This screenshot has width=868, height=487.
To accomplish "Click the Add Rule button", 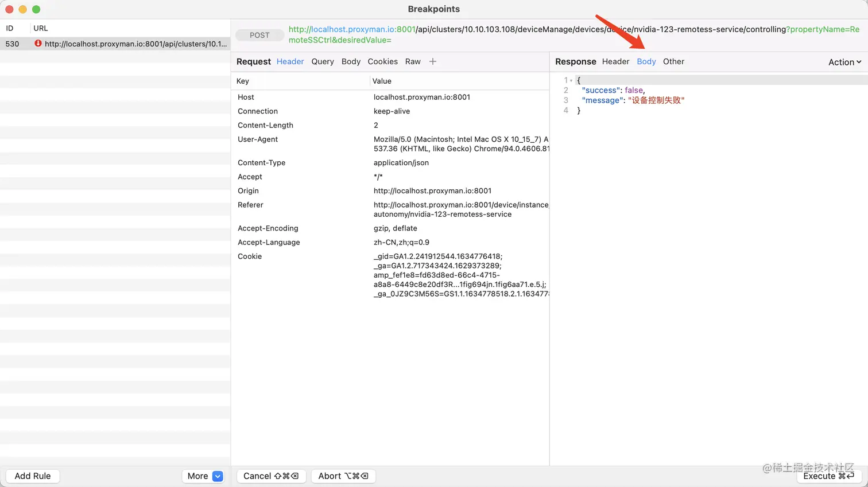I will click(x=33, y=476).
